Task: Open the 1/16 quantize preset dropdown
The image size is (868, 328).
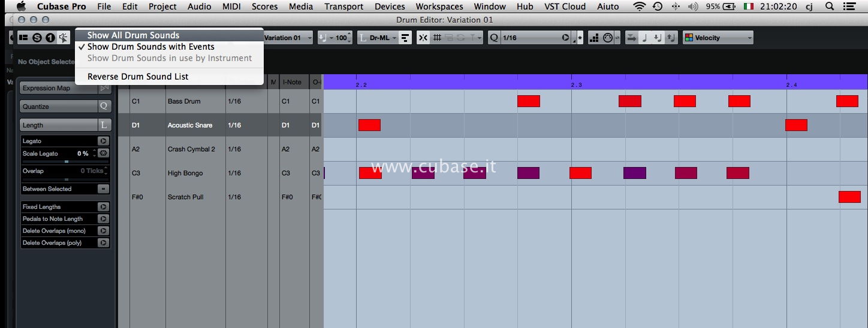Action: [531, 38]
